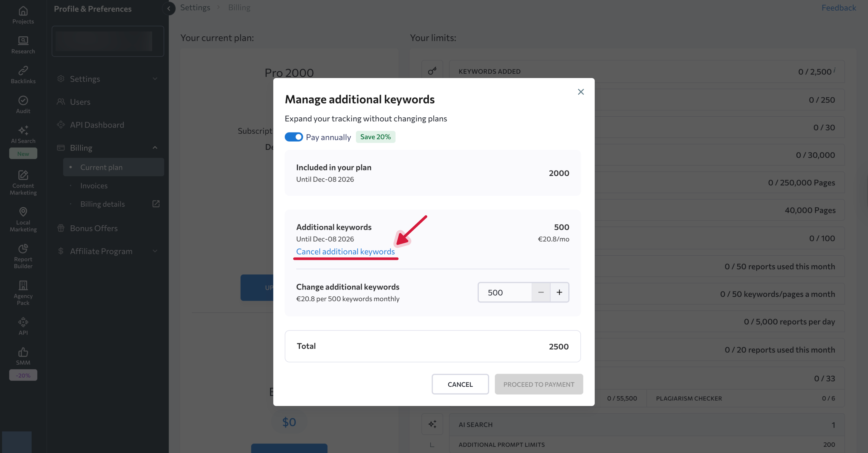Toggle the Pay annually switch
868x453 pixels.
point(293,137)
